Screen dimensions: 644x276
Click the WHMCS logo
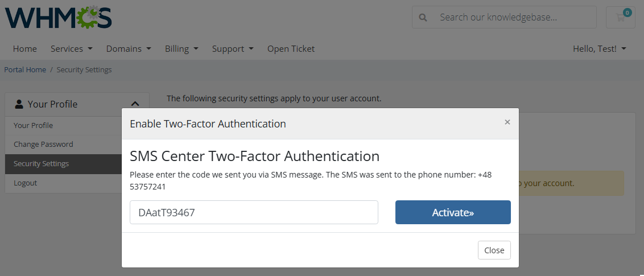(x=59, y=17)
